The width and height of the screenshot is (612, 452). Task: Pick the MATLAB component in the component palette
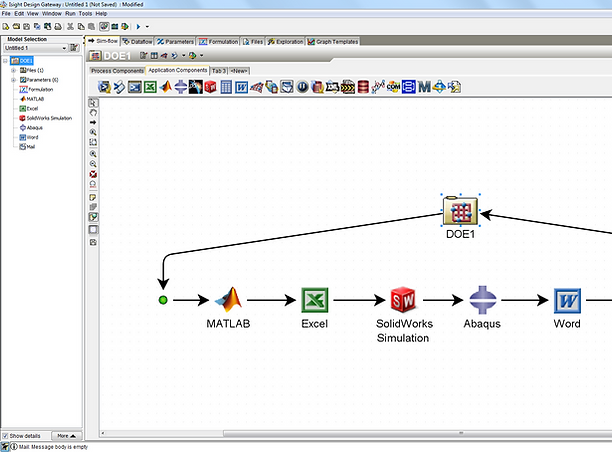pyautogui.click(x=165, y=87)
